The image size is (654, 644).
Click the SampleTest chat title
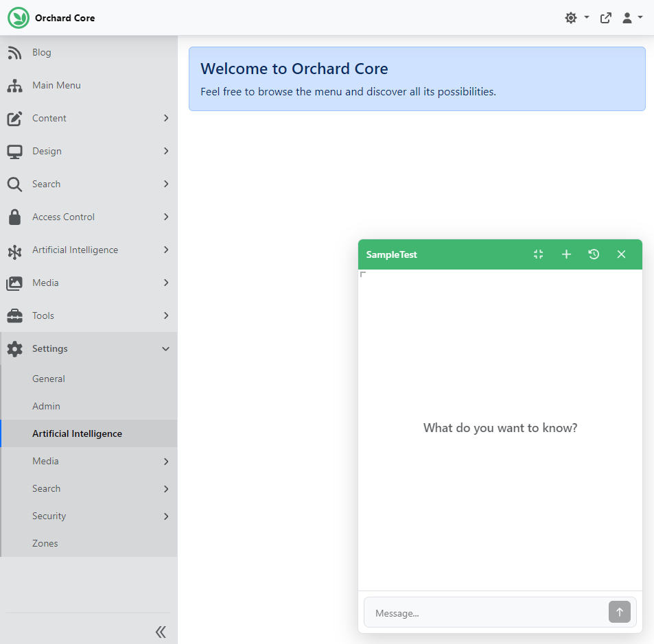[x=391, y=254]
